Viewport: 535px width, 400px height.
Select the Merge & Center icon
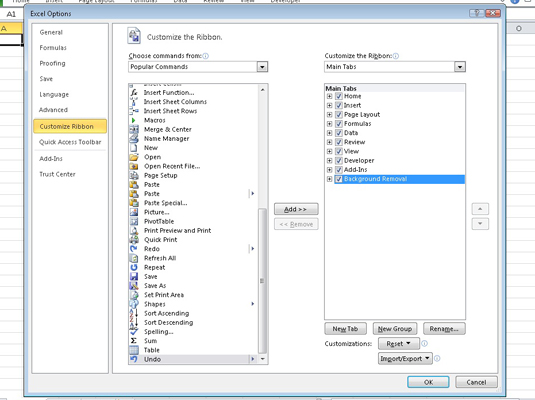click(134, 129)
